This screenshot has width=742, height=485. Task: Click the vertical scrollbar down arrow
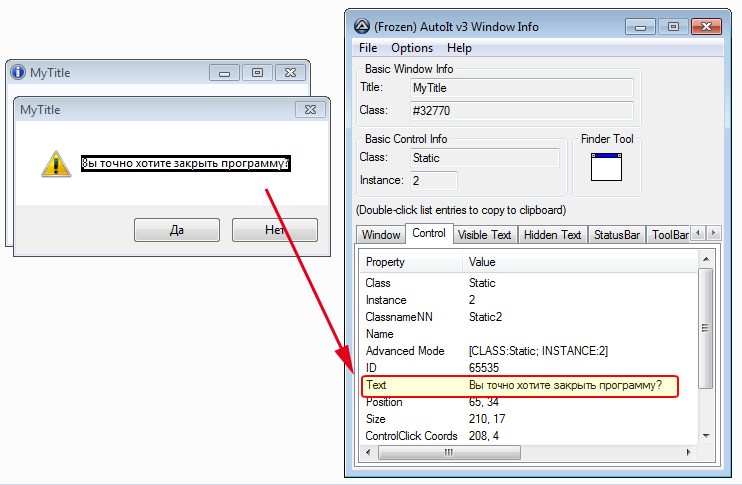(706, 435)
